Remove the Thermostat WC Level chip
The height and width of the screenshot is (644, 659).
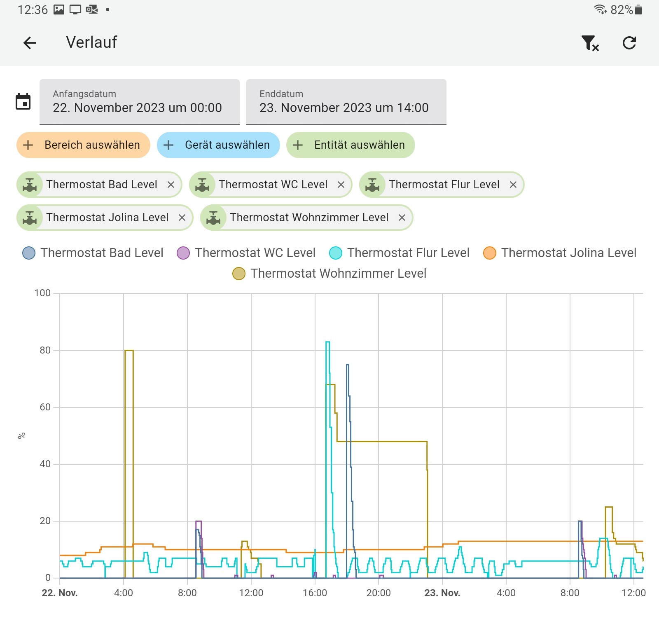tap(341, 185)
